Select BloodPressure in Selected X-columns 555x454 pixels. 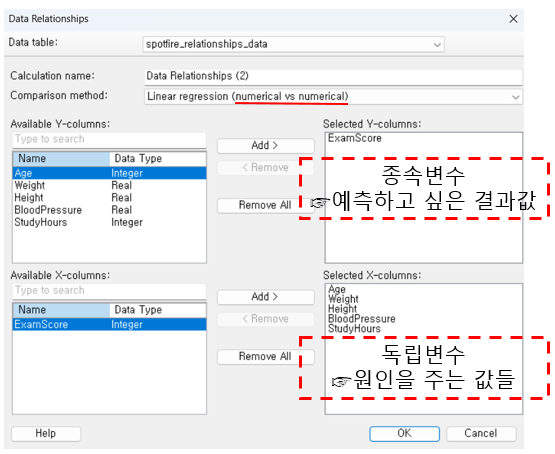[361, 319]
